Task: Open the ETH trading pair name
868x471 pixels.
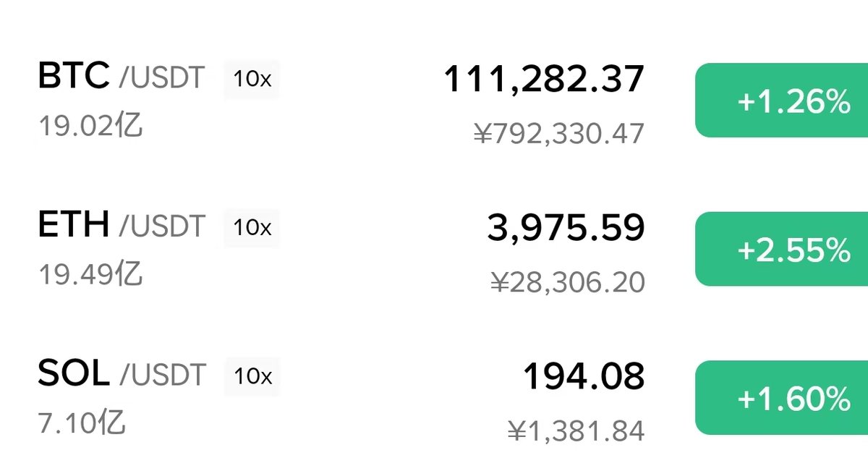Action: (74, 225)
